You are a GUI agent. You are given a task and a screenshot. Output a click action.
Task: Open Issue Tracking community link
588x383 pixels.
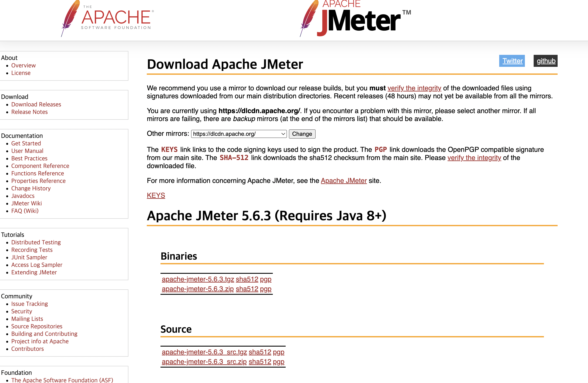click(x=29, y=304)
